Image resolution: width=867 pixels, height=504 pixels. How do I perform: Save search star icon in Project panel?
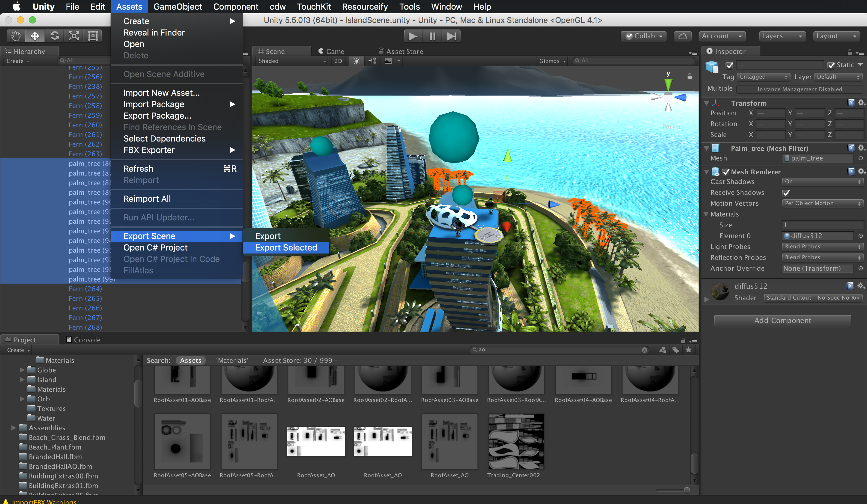[x=689, y=350]
